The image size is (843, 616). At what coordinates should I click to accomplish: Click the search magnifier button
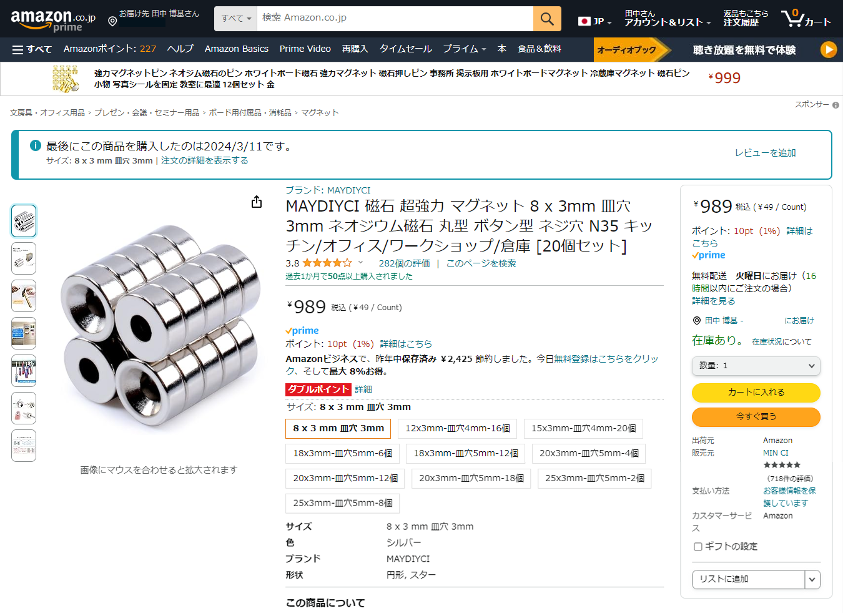pos(547,19)
